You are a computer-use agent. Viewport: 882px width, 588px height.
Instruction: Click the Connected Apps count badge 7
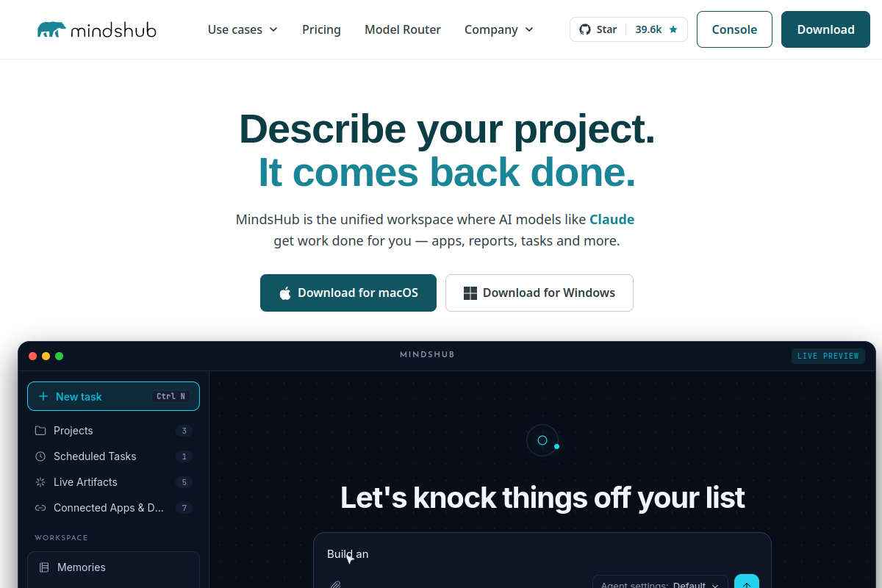click(x=184, y=508)
